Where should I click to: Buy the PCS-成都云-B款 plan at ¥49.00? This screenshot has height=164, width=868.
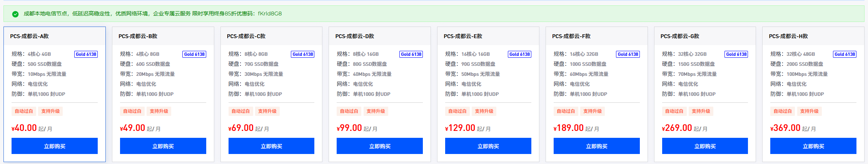pos(163,146)
